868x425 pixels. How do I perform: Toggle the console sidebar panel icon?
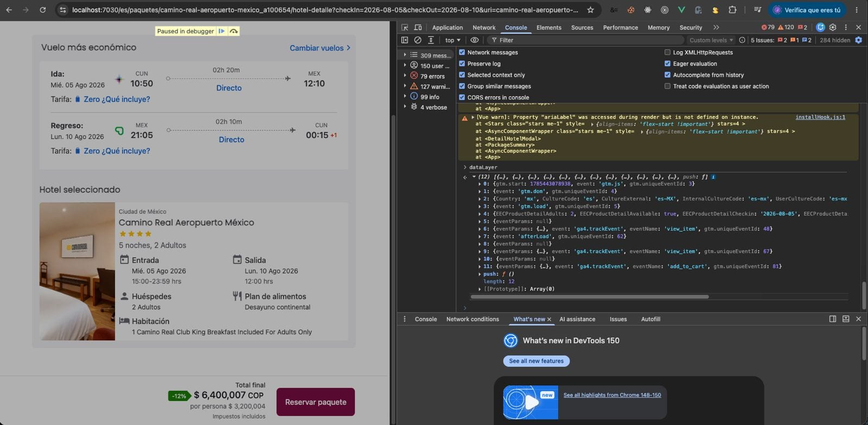[x=405, y=40]
